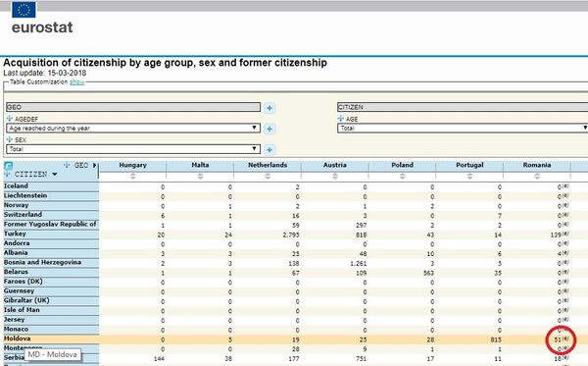588x366 pixels.
Task: Click the move icon beside GEO header
Action: coord(67,165)
